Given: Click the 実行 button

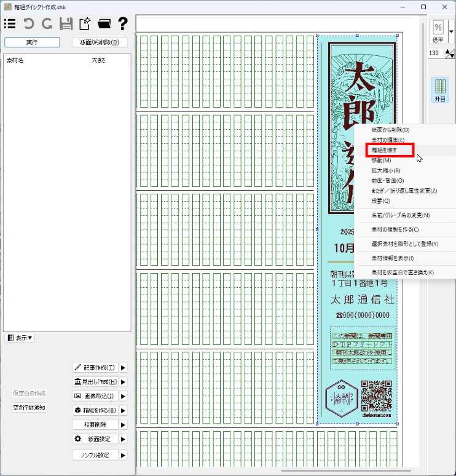Looking at the screenshot, I should pos(32,42).
